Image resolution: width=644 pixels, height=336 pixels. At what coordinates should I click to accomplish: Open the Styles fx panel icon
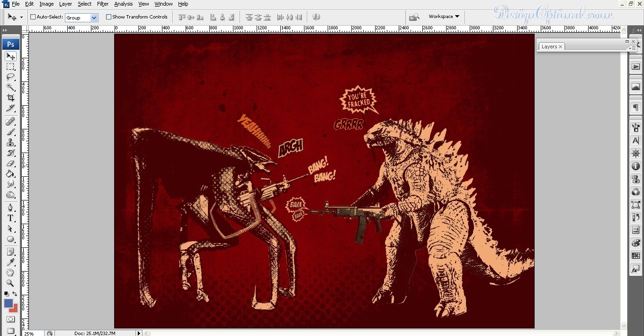tap(635, 269)
